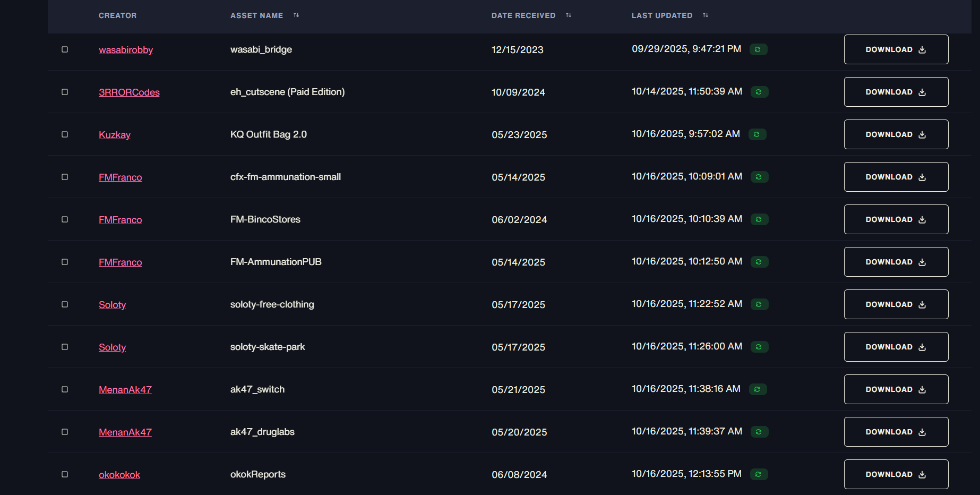
Task: Open 3RRORCodes creator link
Action: 129,92
